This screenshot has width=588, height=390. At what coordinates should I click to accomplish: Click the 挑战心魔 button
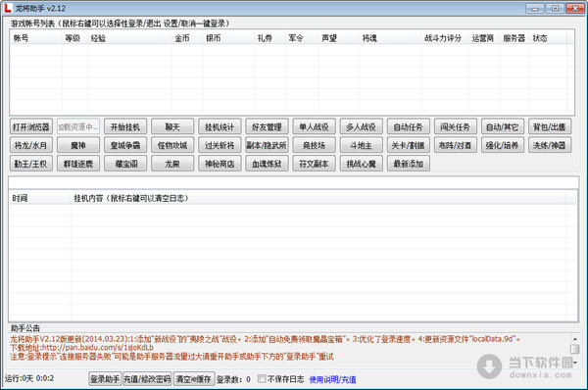tap(361, 164)
